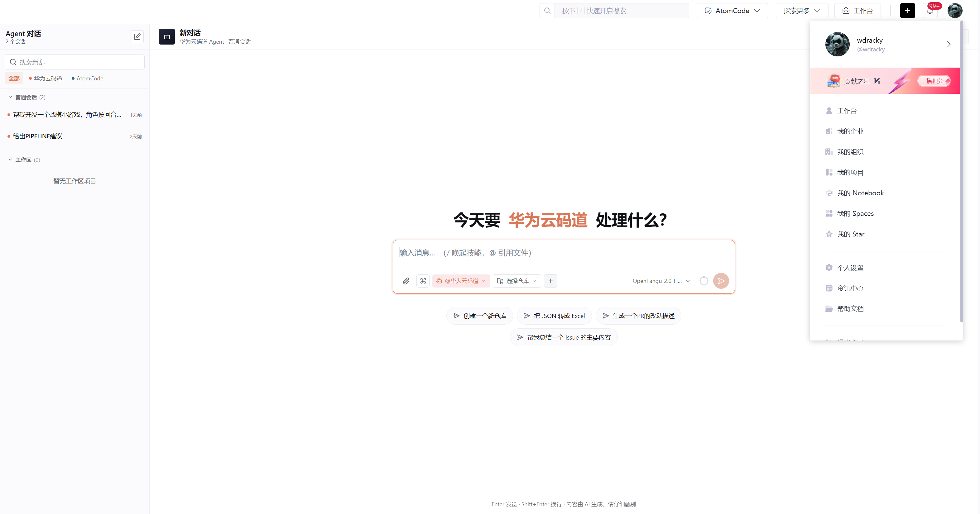Open conversation 帮我开发一个战棋小游戏
The image size is (980, 514).
(x=74, y=115)
